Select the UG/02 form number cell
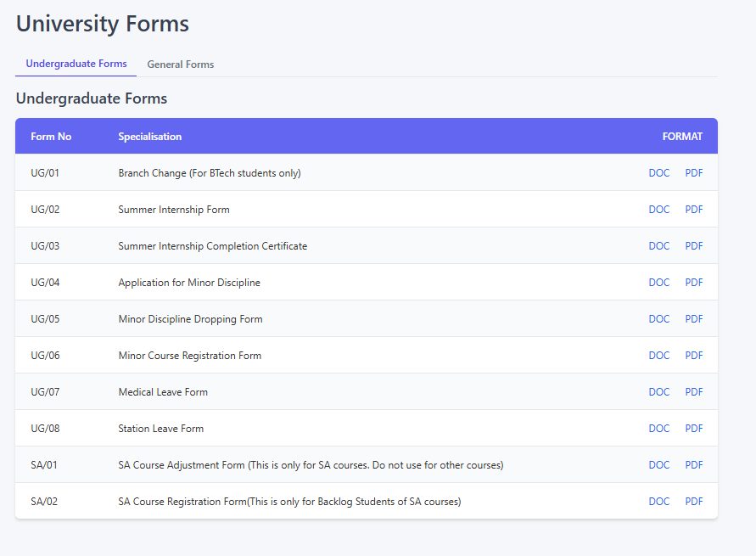Image resolution: width=756 pixels, height=556 pixels. (45, 210)
